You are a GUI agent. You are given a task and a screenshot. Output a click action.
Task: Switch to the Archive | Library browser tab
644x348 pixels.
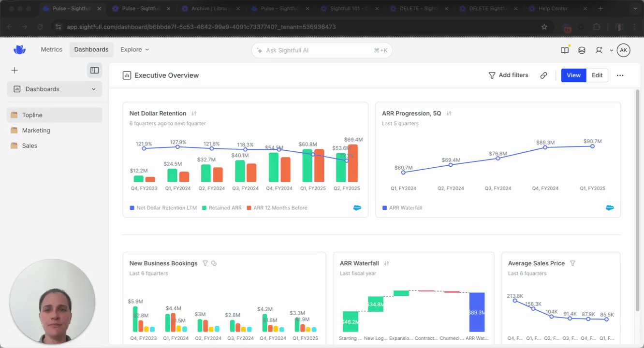pos(210,8)
